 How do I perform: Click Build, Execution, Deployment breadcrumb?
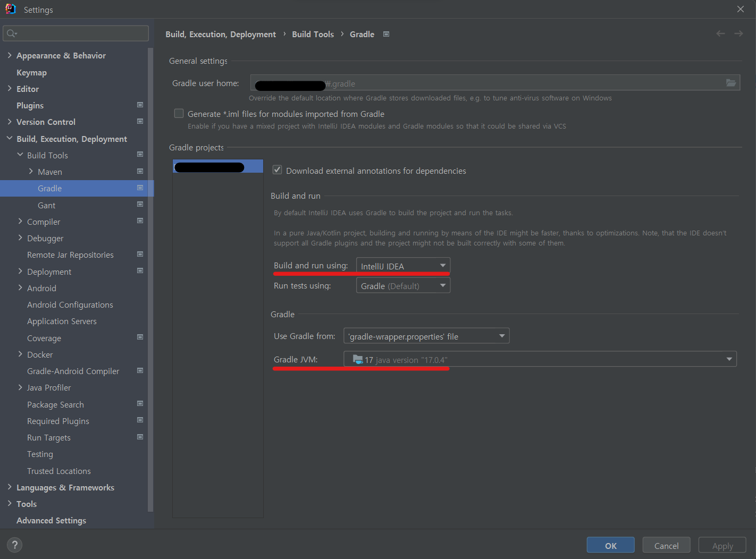221,34
